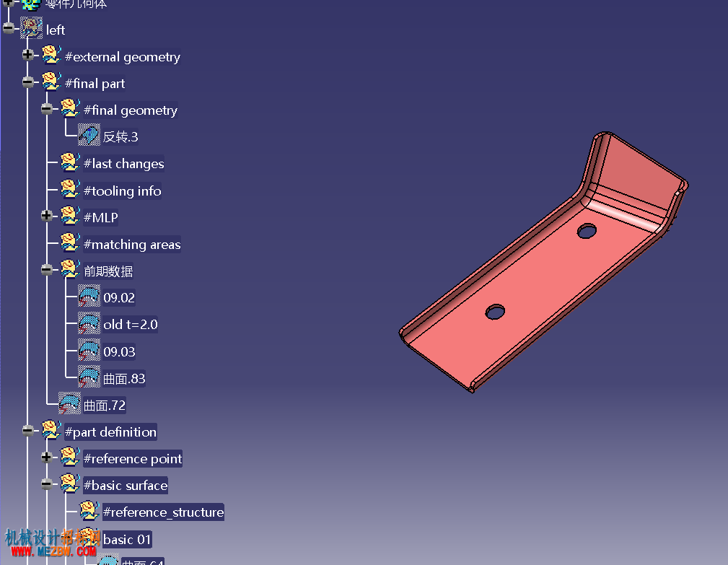Click the #tooling info set icon
Screen dimensions: 728x565
[70, 190]
